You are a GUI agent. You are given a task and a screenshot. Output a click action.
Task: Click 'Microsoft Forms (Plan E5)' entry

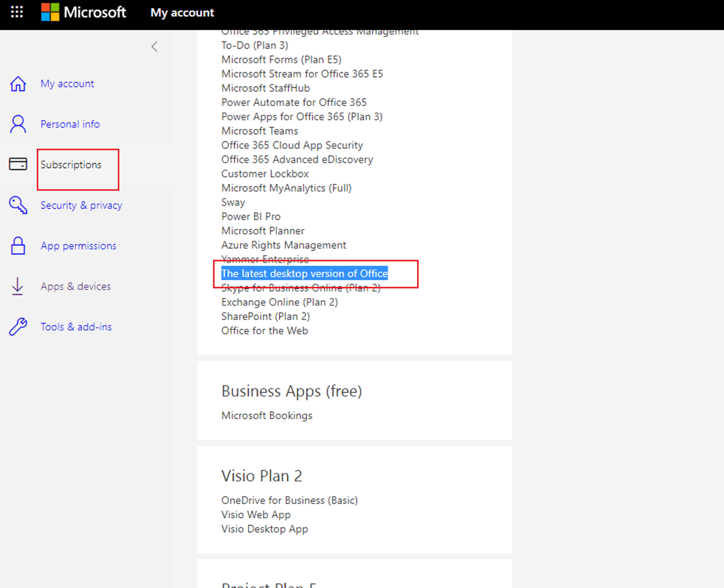282,59
